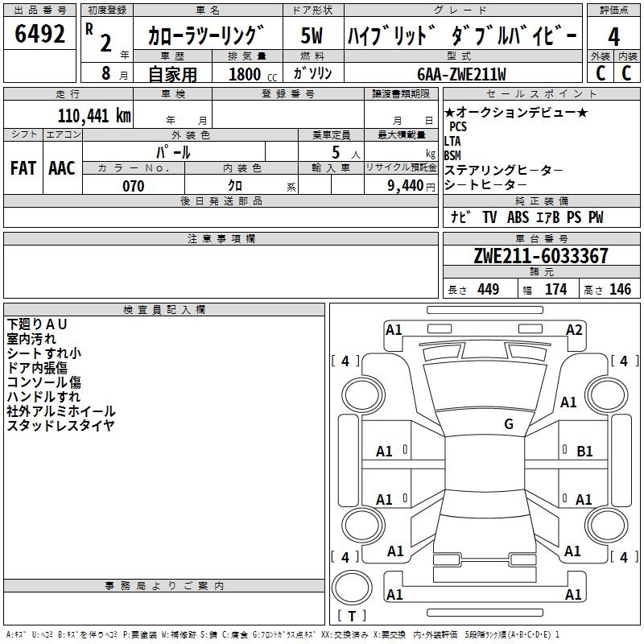Click width value 174
Screen dimensions: 644x644
click(x=555, y=289)
